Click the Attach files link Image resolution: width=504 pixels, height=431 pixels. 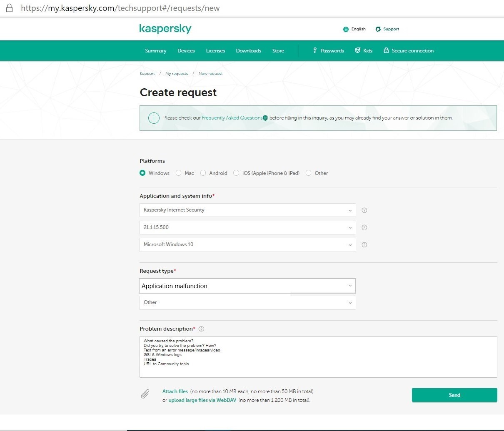click(x=175, y=391)
